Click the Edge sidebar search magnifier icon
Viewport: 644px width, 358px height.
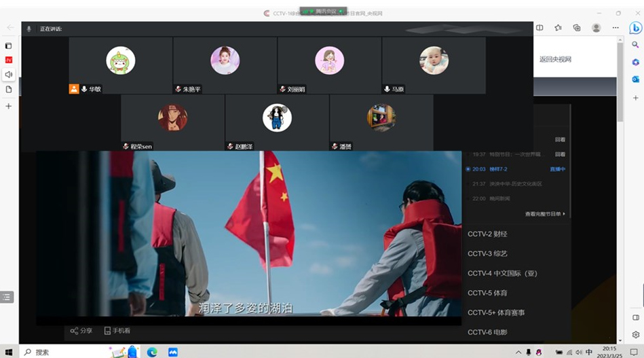click(635, 45)
